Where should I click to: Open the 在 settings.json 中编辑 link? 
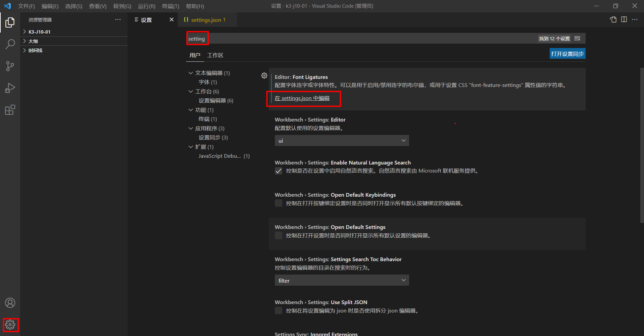click(303, 98)
